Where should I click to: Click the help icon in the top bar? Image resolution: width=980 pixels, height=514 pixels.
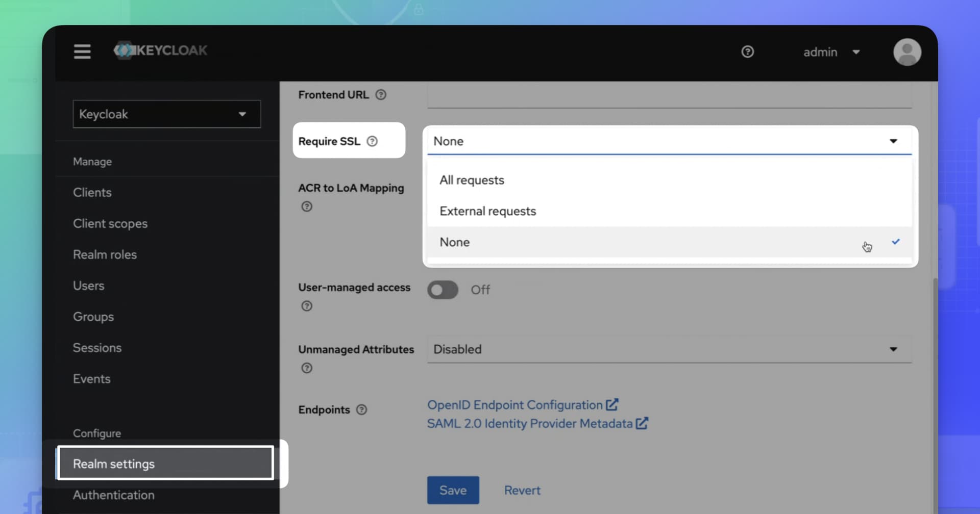747,52
